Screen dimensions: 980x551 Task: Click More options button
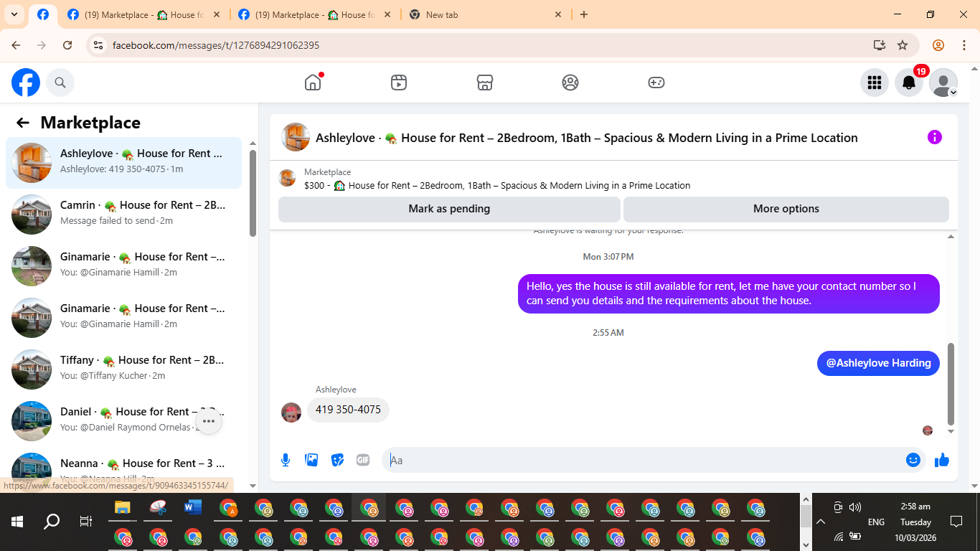pyautogui.click(x=786, y=209)
